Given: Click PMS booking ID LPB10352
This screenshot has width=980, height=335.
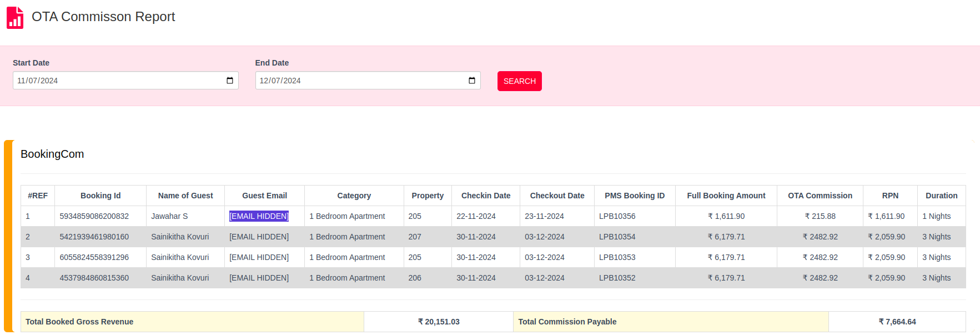Looking at the screenshot, I should click(617, 278).
